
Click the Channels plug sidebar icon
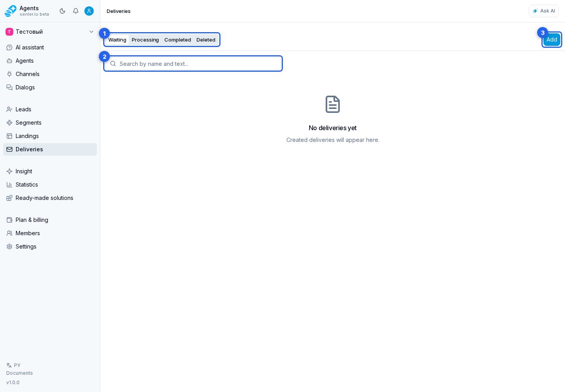click(9, 74)
